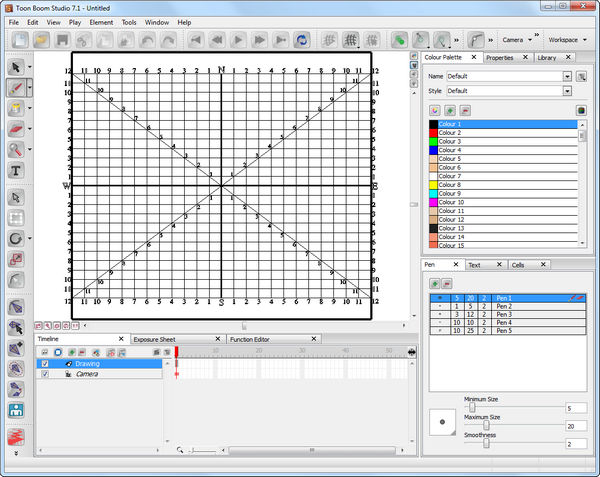
Task: Click the Maximum Size slider
Action: click(486, 426)
